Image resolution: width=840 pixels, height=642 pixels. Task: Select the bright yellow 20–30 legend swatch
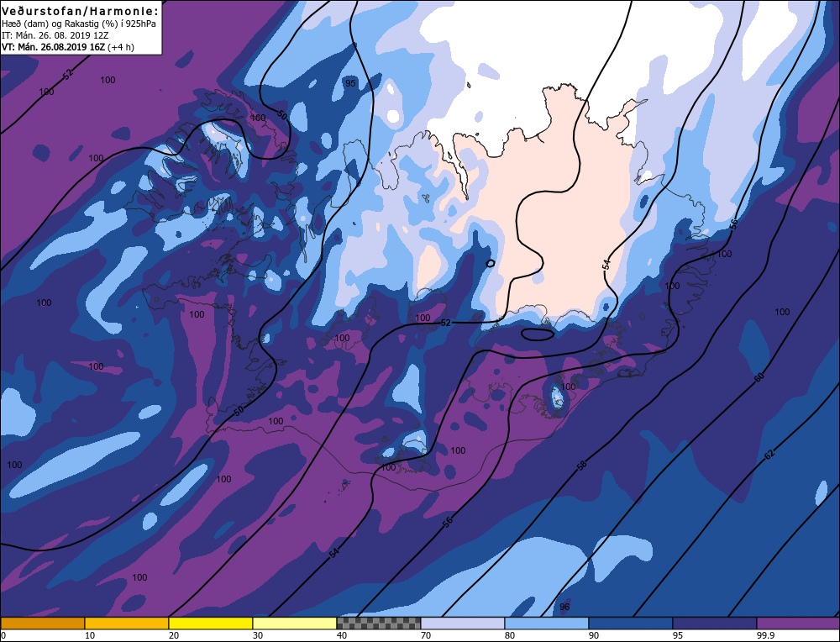pyautogui.click(x=211, y=624)
